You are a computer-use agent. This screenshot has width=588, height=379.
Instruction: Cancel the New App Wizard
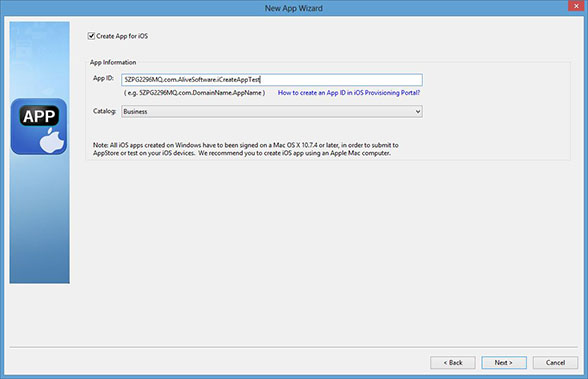[x=555, y=363]
